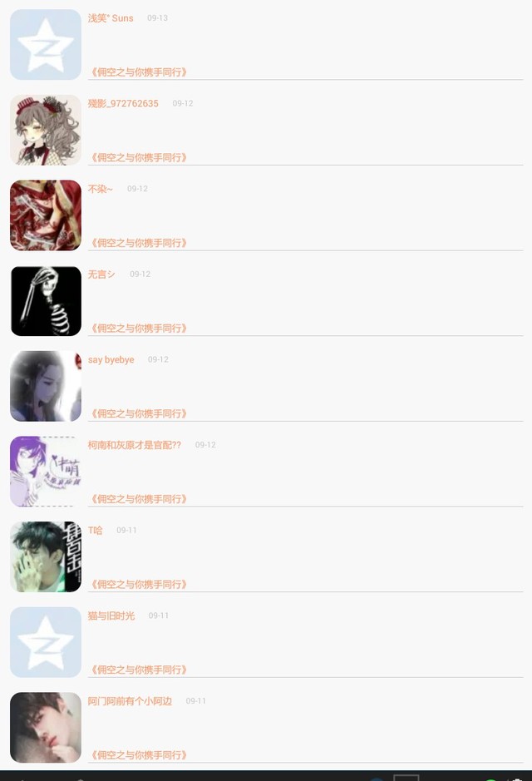532x781 pixels.
Task: Click the username T哈
Action: coord(95,530)
